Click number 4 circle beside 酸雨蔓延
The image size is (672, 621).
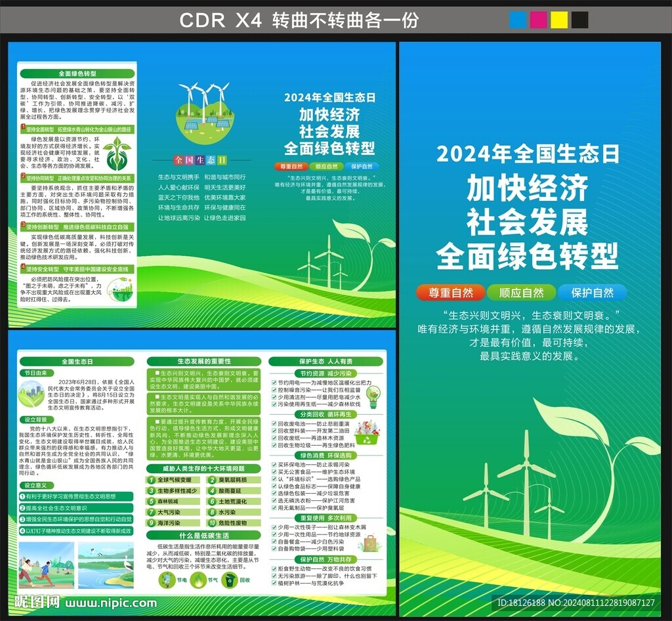coord(212,491)
